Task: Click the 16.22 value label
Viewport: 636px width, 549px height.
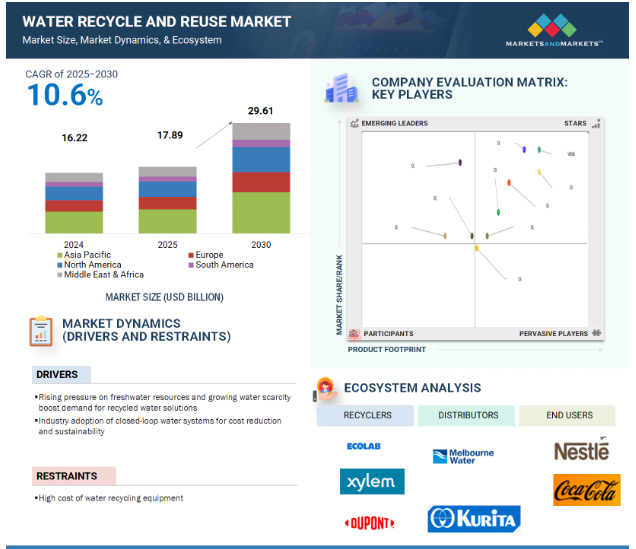Action: coord(74,138)
